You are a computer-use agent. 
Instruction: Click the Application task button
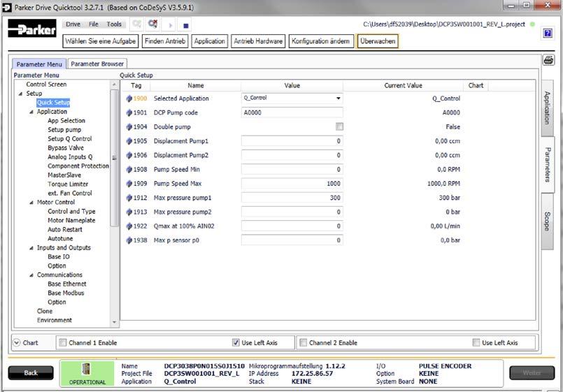pyautogui.click(x=210, y=41)
